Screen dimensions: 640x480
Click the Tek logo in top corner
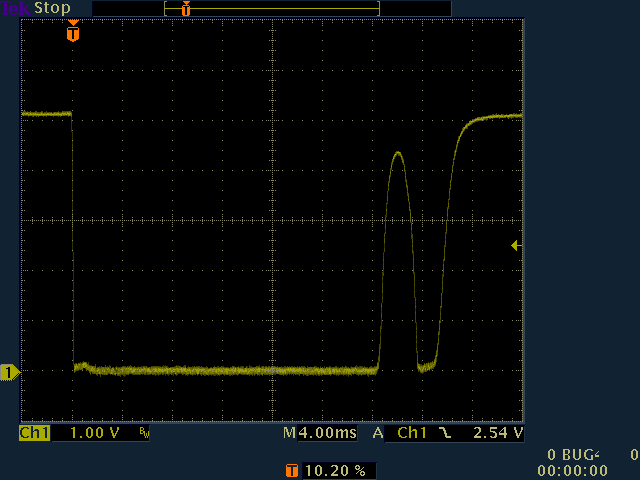click(15, 8)
